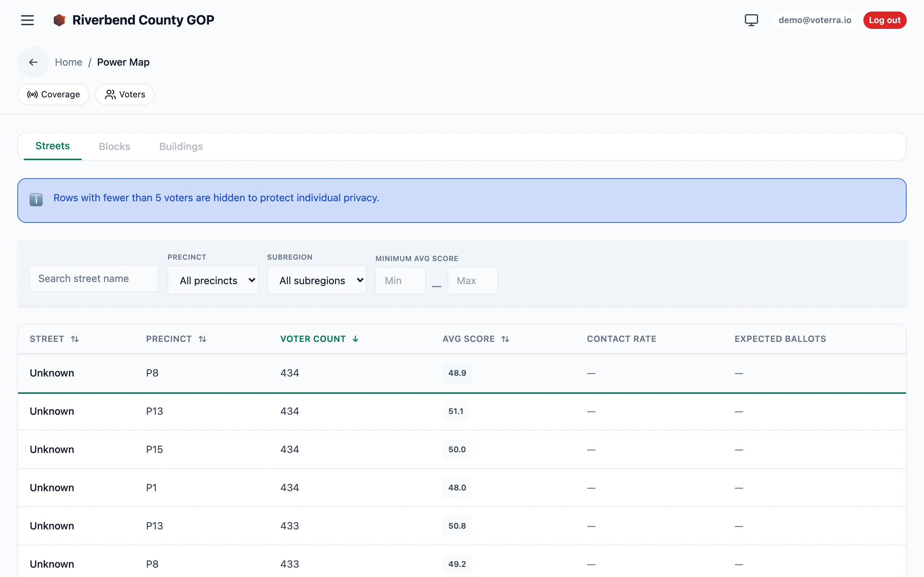Click the Min avg score input
This screenshot has width=924, height=577.
coord(401,281)
